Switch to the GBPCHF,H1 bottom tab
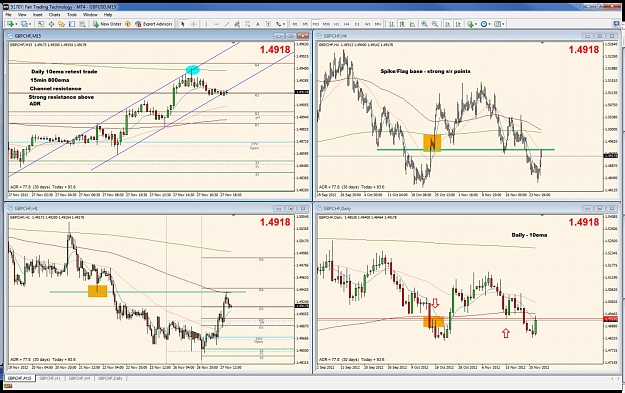 coord(50,378)
